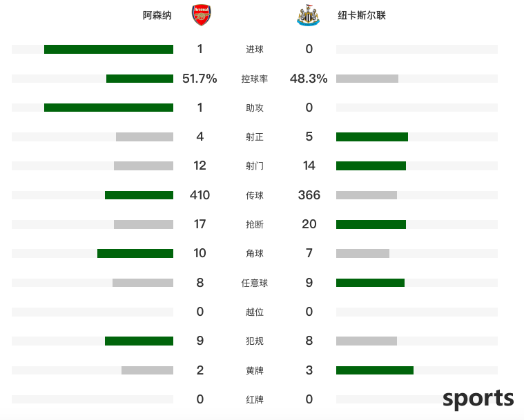Open the 阿森纳 team name link
This screenshot has width=524, height=420.
tap(157, 15)
